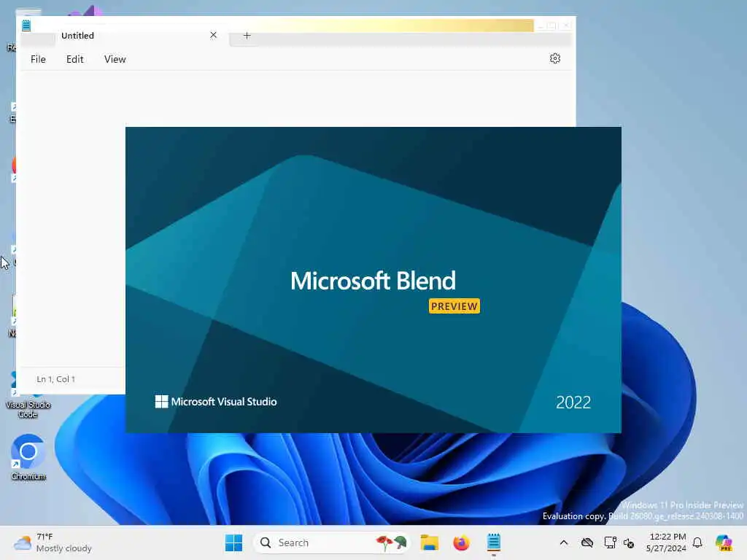Open the clock showing 12:22 PM

[x=666, y=542]
